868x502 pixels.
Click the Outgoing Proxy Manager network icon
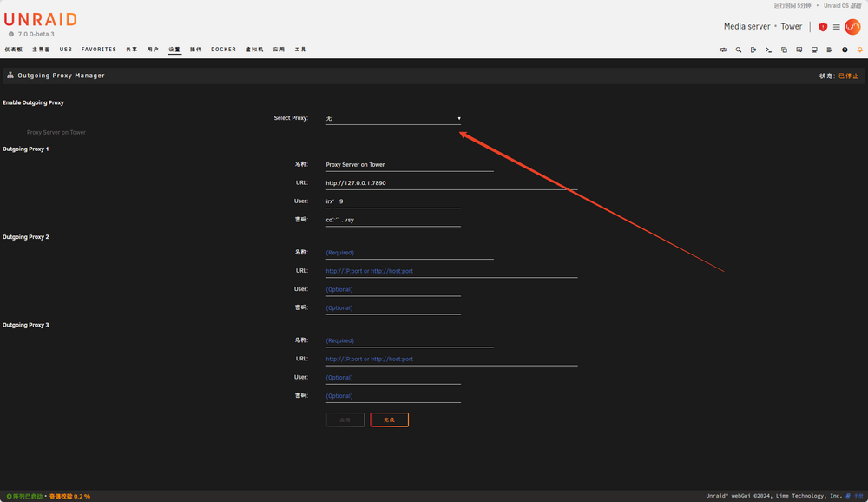click(10, 75)
